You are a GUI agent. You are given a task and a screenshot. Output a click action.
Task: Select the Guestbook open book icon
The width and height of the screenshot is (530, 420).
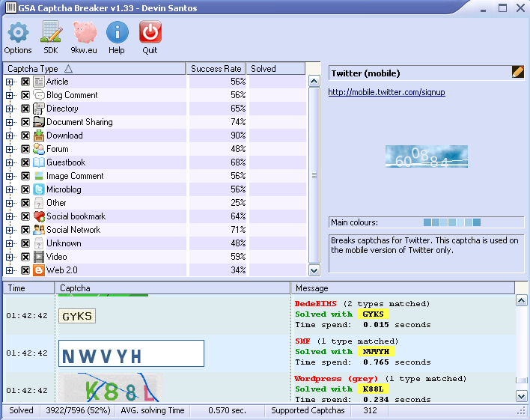pyautogui.click(x=39, y=162)
